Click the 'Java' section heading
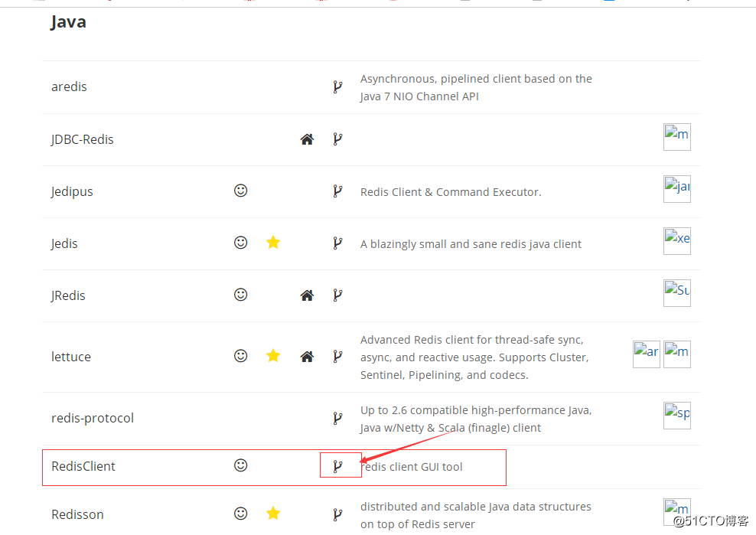756x535 pixels. tap(68, 21)
